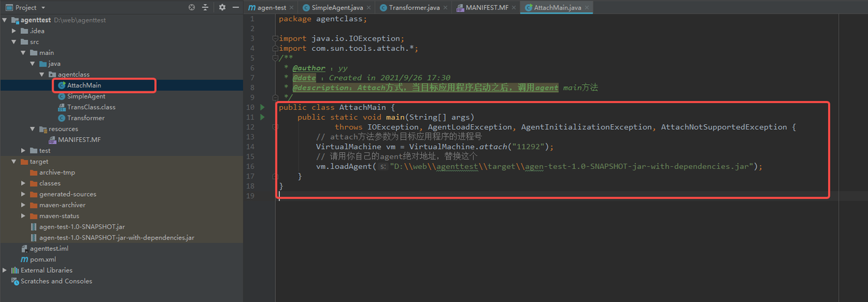Collapse the resources folder

pos(33,129)
